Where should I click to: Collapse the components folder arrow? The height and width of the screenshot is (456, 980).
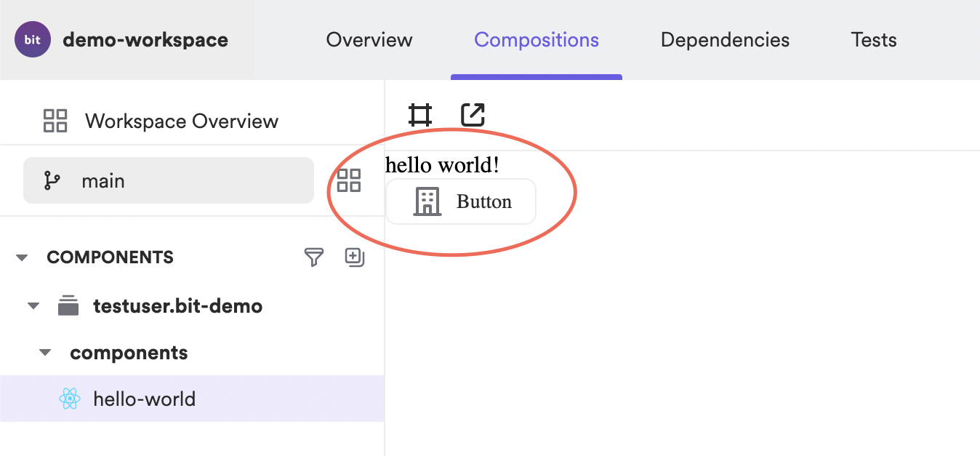(45, 353)
